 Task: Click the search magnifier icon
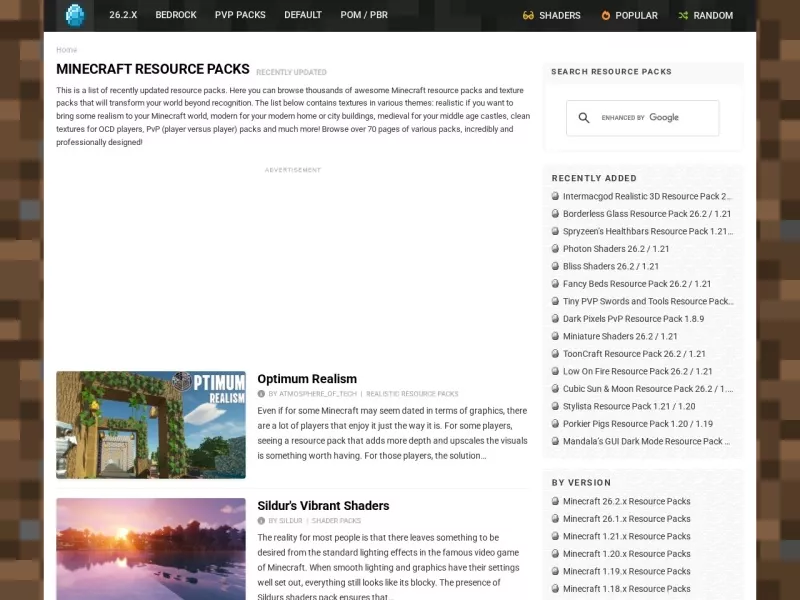point(584,118)
